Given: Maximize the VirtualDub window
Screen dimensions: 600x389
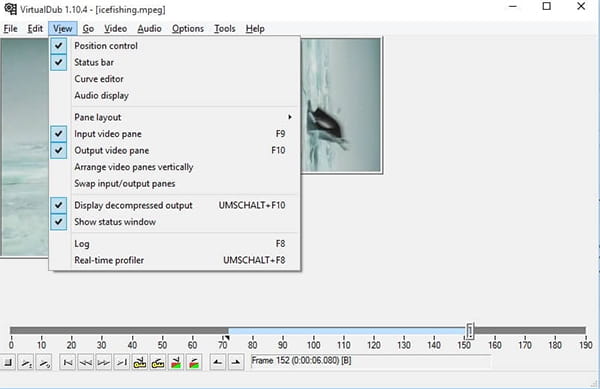Looking at the screenshot, I should point(547,7).
